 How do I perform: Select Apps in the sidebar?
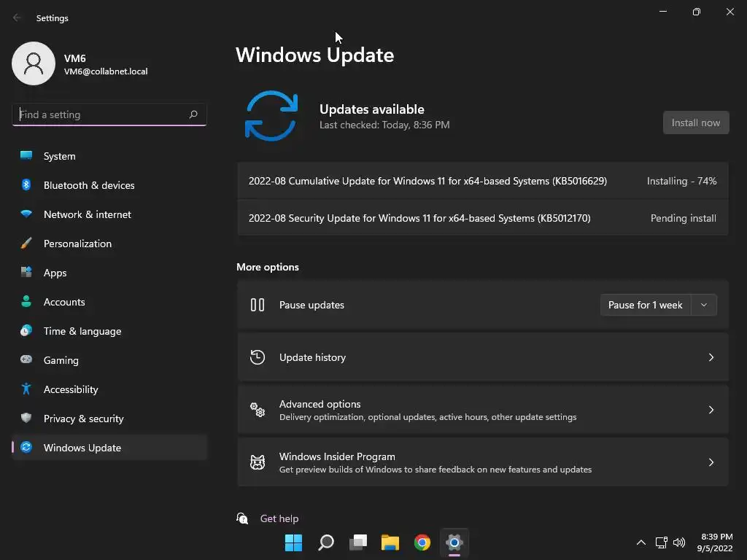[109, 273]
